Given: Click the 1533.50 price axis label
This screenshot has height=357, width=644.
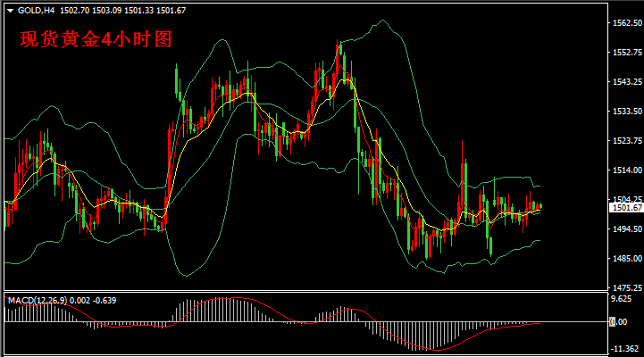Looking at the screenshot, I should click(627, 112).
